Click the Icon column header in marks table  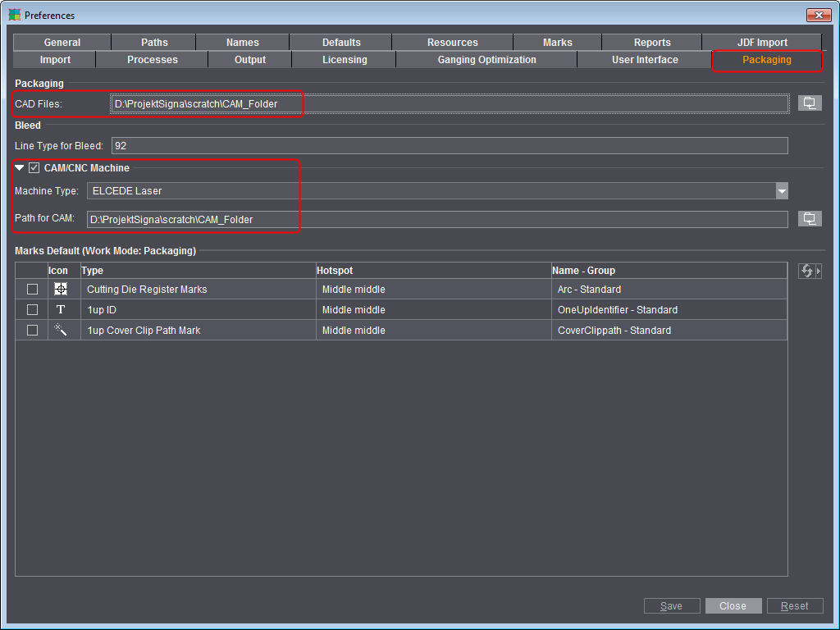pyautogui.click(x=59, y=270)
